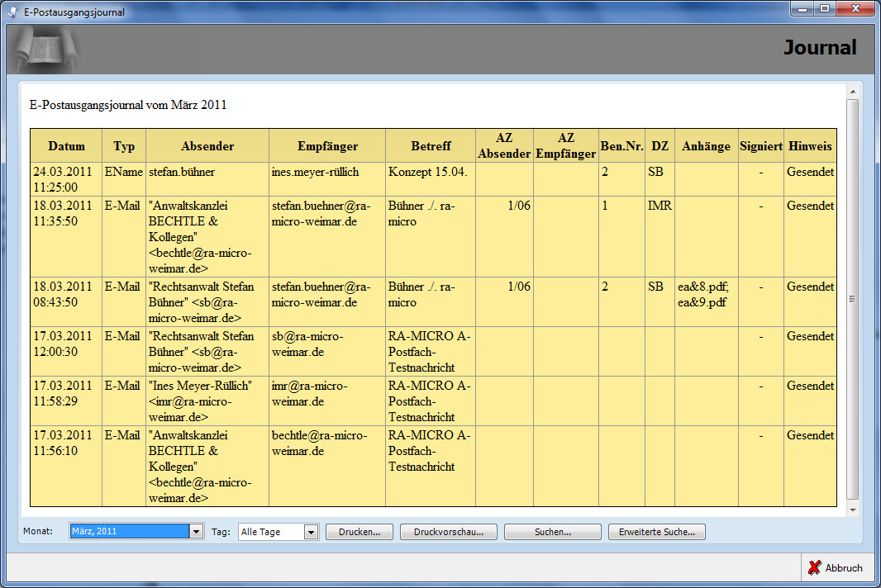Click the scrollbar up arrow
Screen dimensions: 881x588
click(853, 90)
